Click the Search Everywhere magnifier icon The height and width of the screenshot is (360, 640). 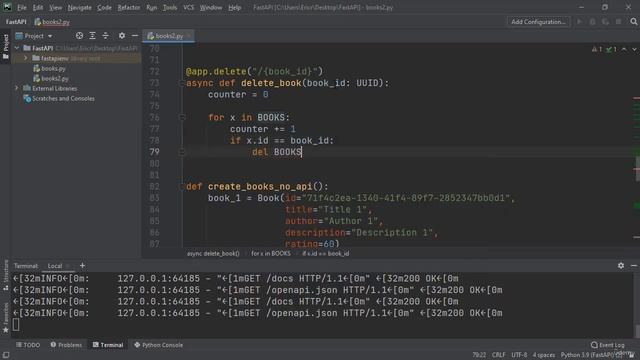633,22
